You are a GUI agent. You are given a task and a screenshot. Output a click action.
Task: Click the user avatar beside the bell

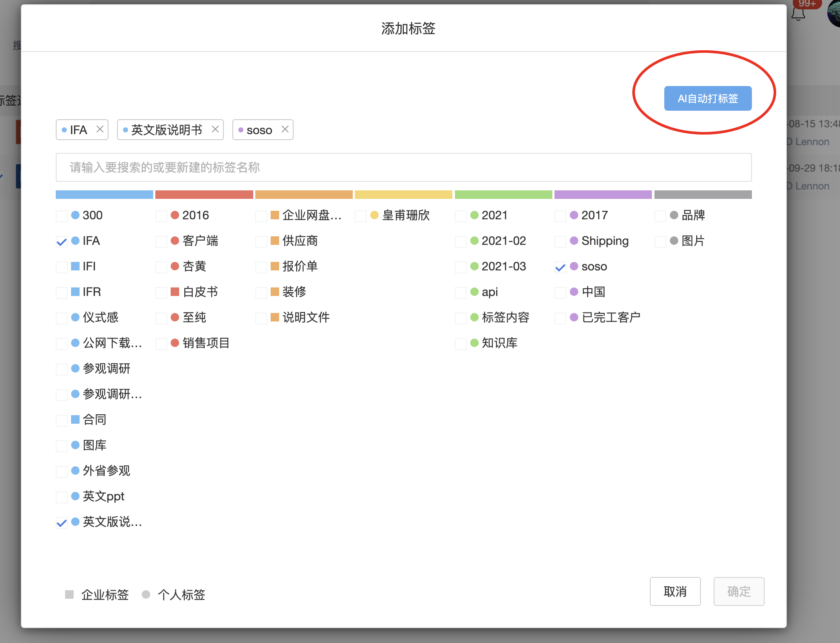[x=834, y=14]
